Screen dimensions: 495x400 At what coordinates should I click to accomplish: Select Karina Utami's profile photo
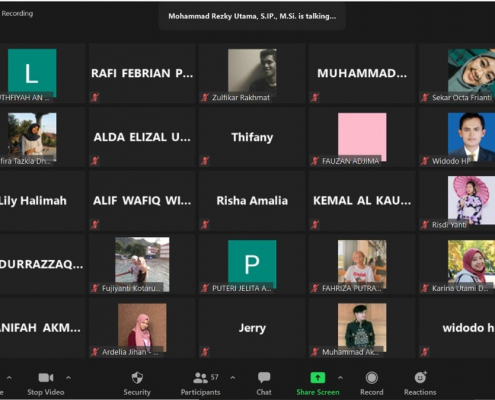point(471,264)
